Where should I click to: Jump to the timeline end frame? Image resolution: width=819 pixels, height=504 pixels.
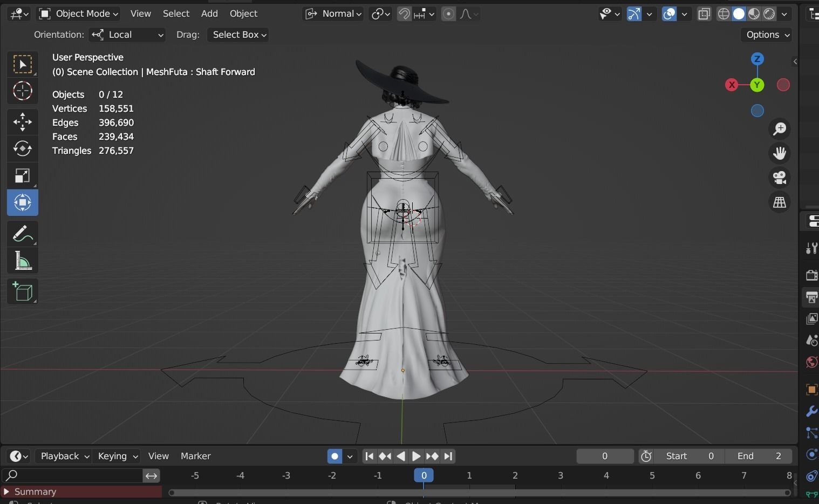click(448, 457)
